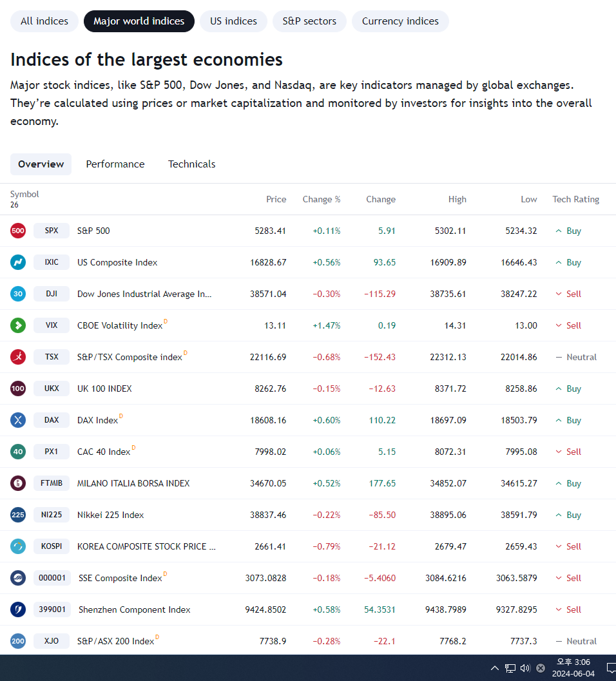
Task: Click the 000001 SSE logo icon
Action: [x=18, y=578]
